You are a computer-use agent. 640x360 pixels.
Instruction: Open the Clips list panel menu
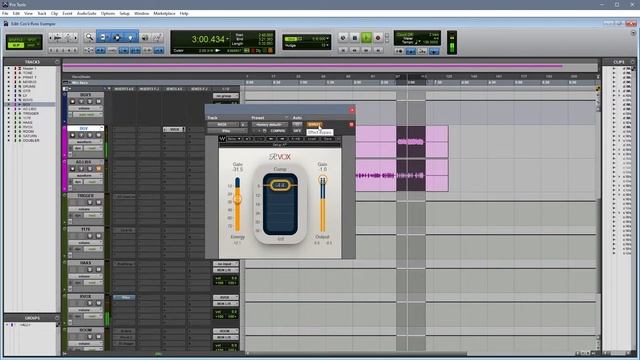coord(633,62)
